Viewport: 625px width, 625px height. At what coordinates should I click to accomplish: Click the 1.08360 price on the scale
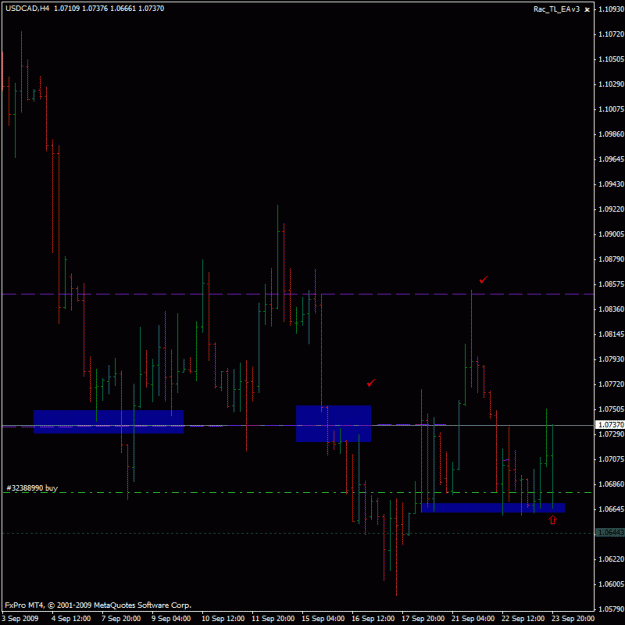pos(611,309)
